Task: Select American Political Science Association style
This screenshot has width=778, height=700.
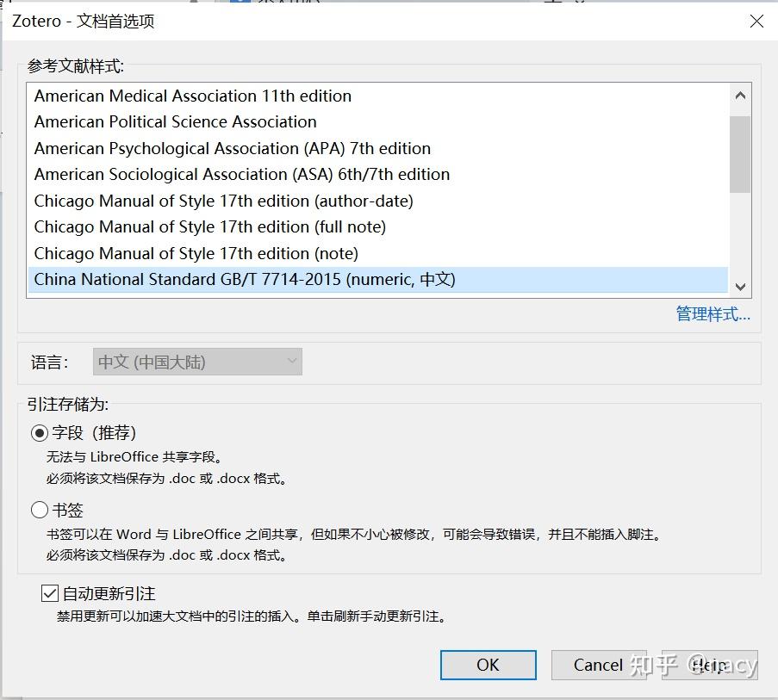Action: (174, 121)
